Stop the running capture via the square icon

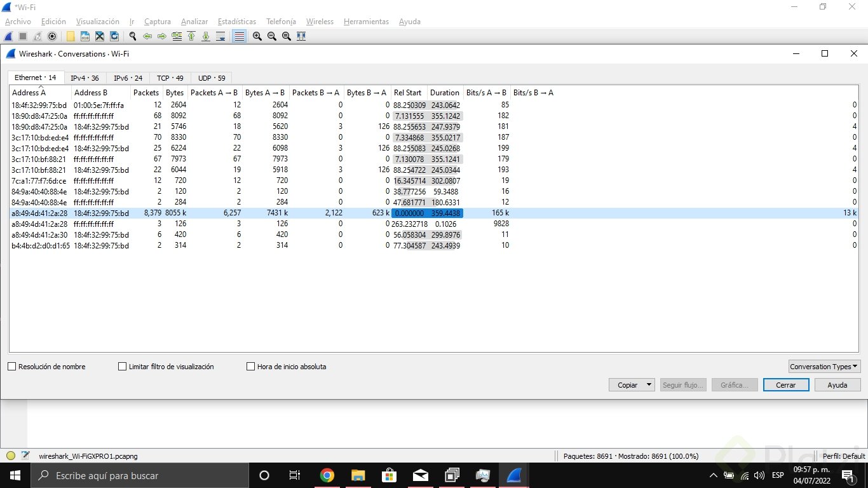click(x=23, y=36)
